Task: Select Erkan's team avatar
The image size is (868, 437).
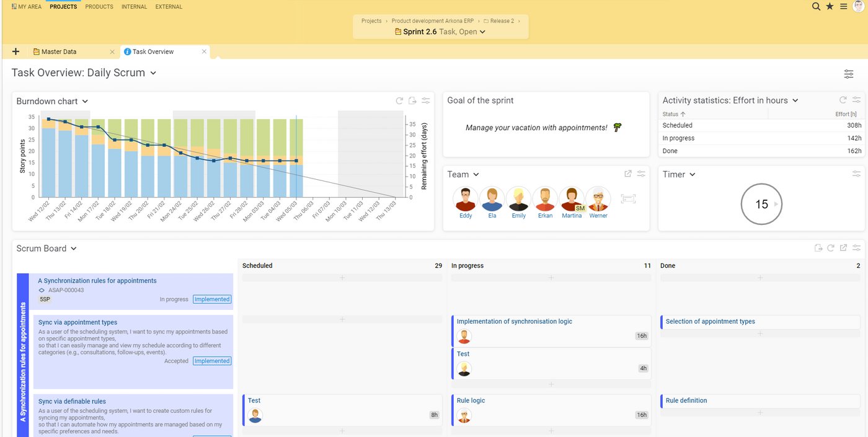Action: click(545, 200)
